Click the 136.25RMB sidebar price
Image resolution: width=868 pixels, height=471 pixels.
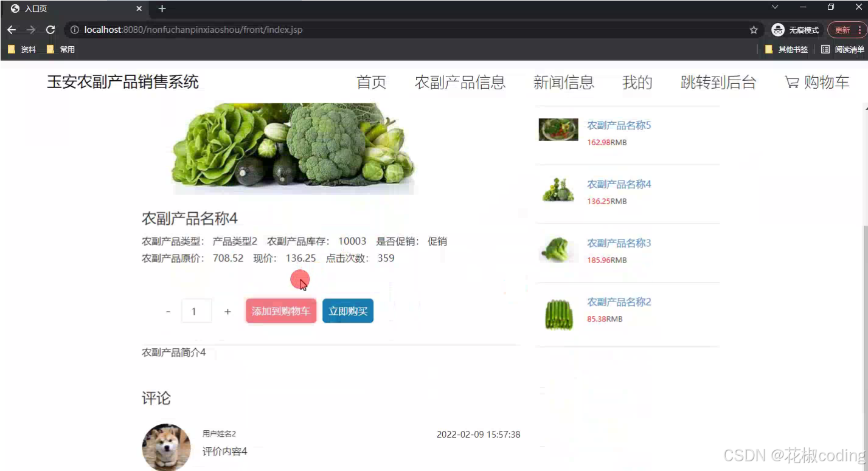(x=606, y=201)
